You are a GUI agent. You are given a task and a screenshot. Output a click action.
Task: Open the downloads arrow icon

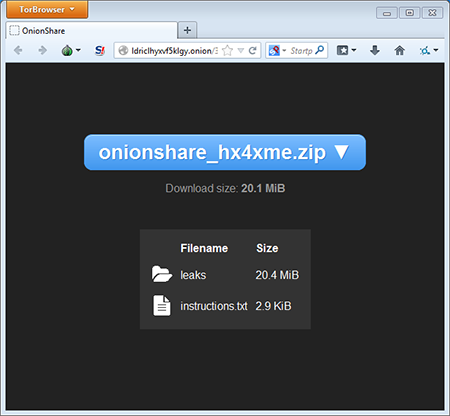(x=375, y=50)
